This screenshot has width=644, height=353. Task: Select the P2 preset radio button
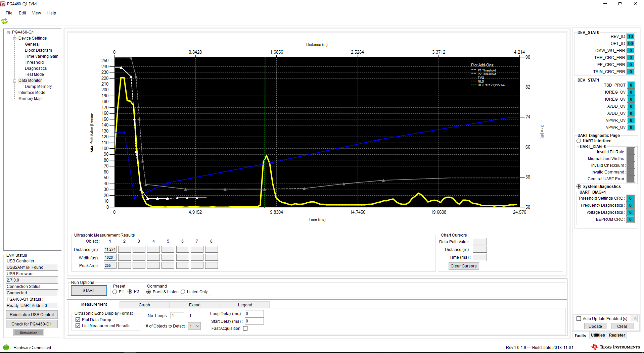click(130, 292)
